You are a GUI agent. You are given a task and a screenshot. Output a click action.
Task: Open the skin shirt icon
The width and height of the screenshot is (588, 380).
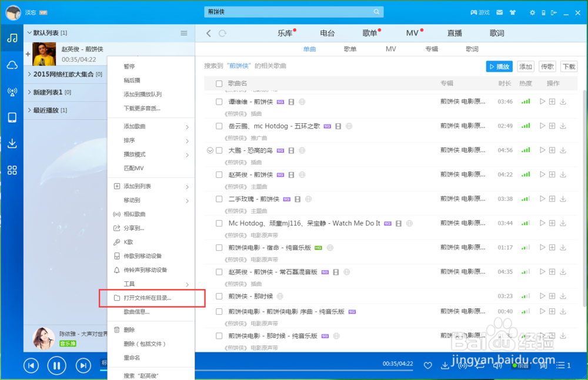pos(513,12)
